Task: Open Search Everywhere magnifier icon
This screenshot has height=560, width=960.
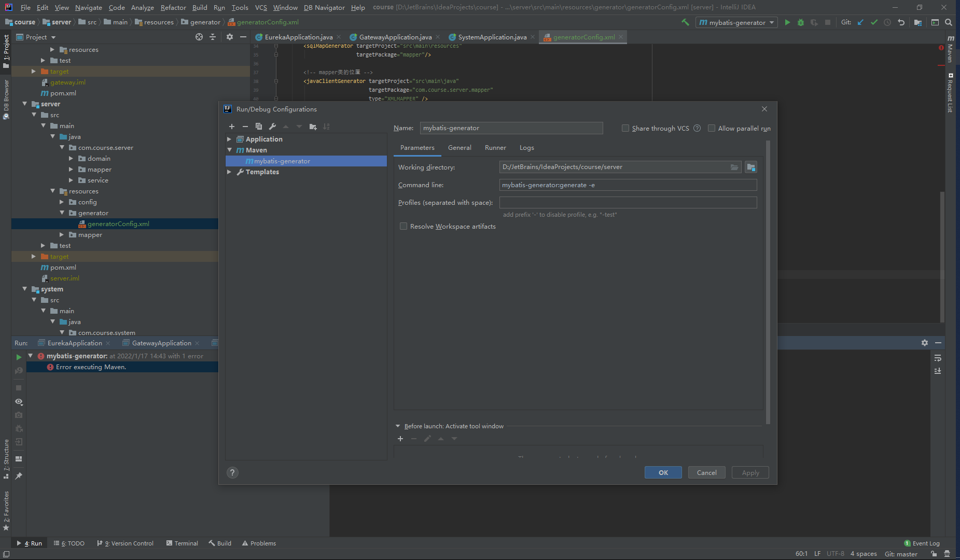Action: pyautogui.click(x=949, y=22)
